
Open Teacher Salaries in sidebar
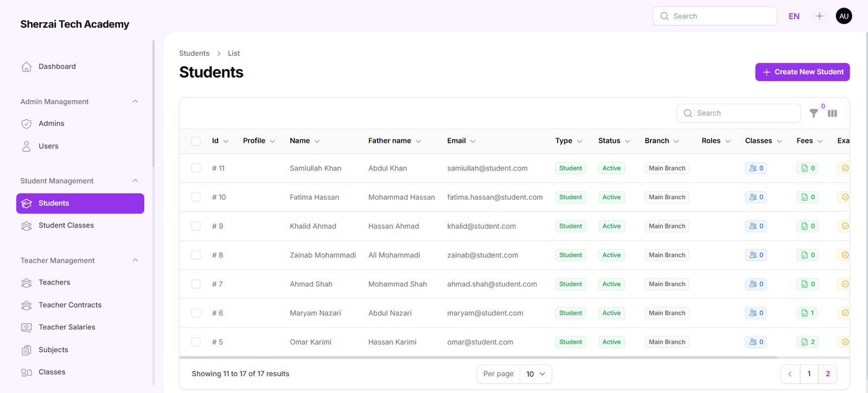click(x=67, y=327)
